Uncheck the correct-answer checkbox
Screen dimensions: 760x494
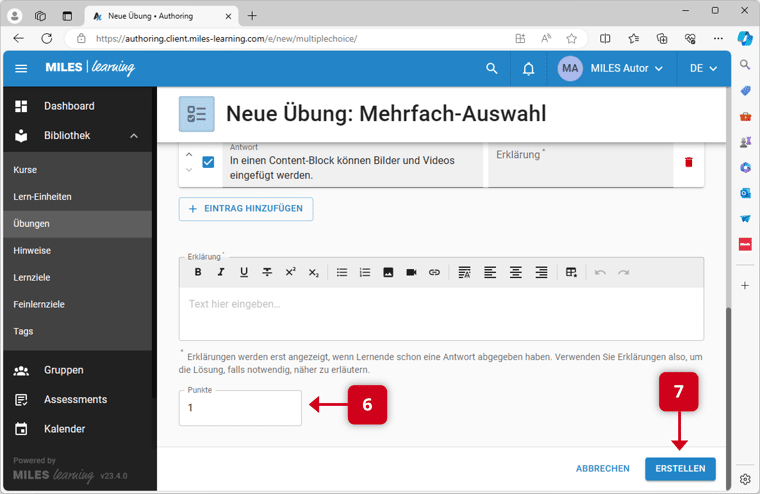point(208,162)
